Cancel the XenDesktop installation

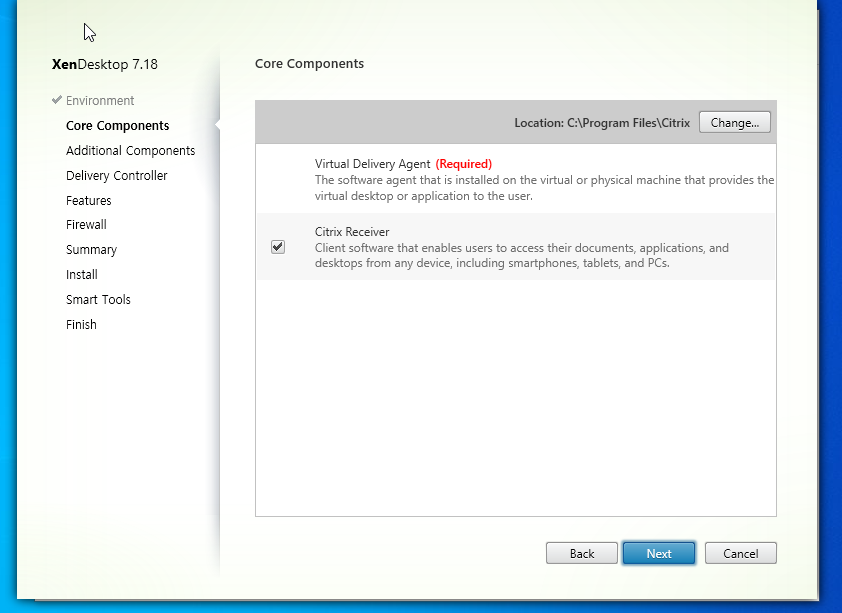click(741, 553)
